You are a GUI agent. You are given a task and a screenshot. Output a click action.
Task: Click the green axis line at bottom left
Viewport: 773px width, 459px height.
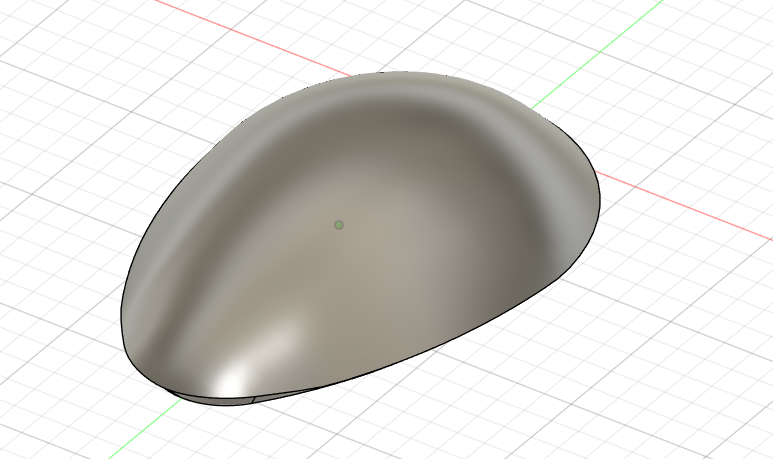[140, 432]
